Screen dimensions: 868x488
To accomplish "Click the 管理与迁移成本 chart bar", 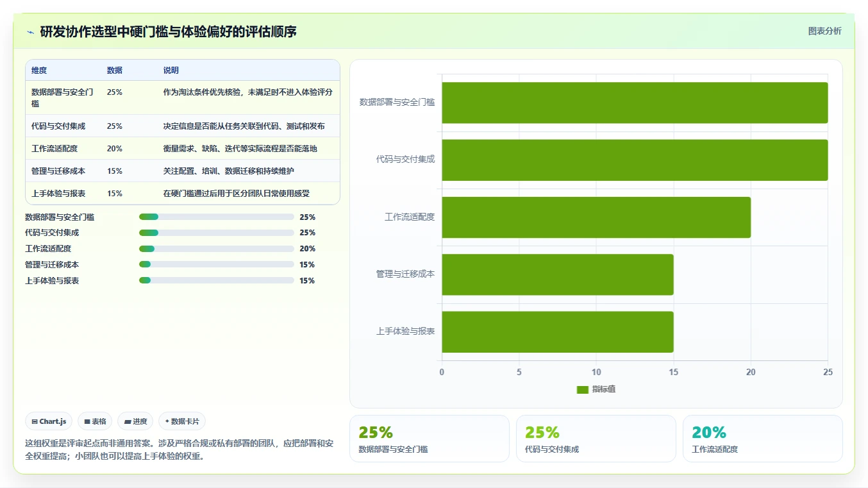I will [558, 274].
